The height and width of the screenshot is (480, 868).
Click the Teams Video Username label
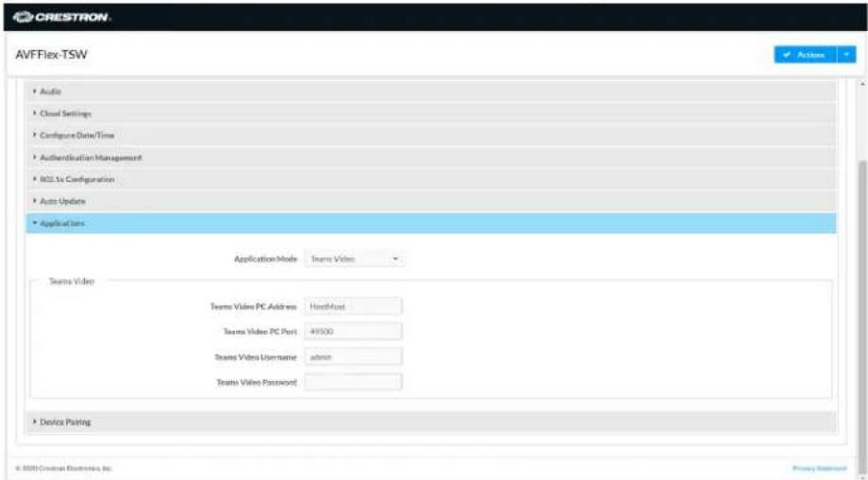click(256, 357)
